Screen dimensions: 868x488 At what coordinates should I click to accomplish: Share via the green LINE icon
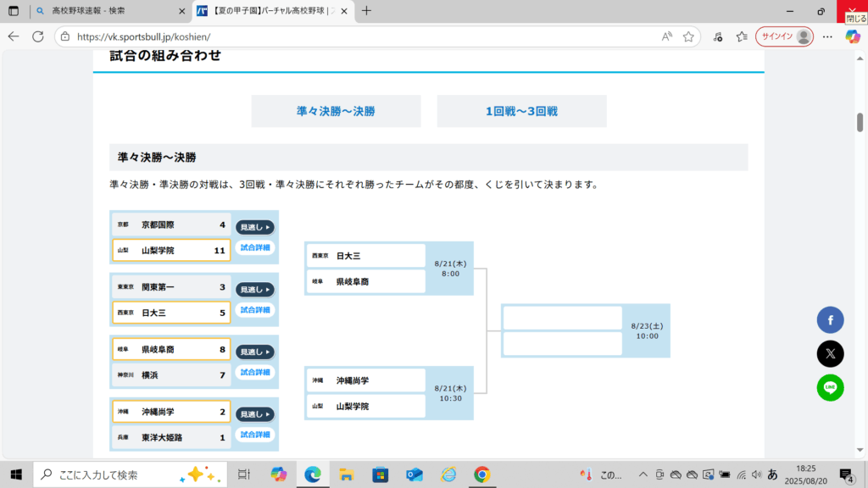click(830, 387)
